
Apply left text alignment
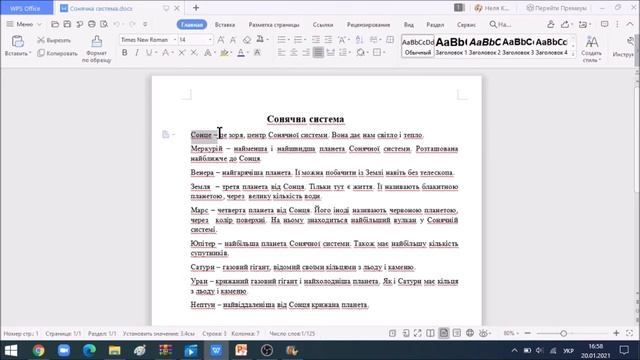[x=281, y=52]
